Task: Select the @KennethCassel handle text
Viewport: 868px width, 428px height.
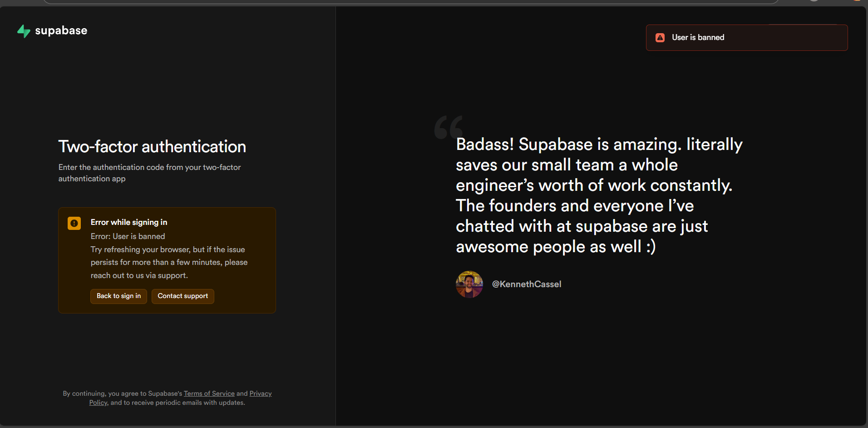Action: click(527, 284)
